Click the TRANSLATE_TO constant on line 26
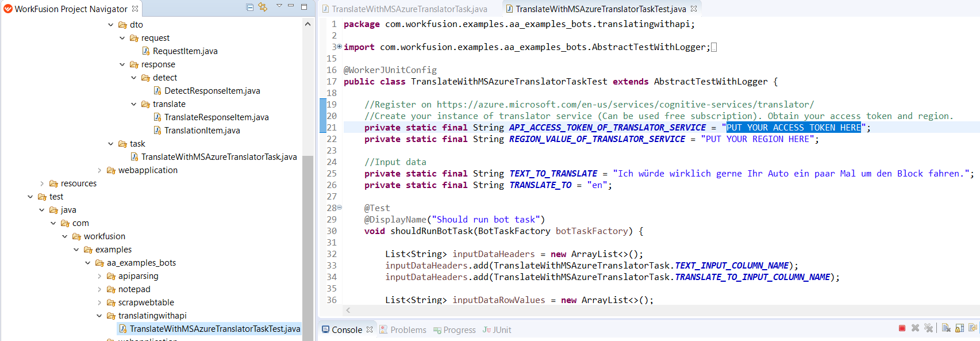980x341 pixels. (540, 185)
